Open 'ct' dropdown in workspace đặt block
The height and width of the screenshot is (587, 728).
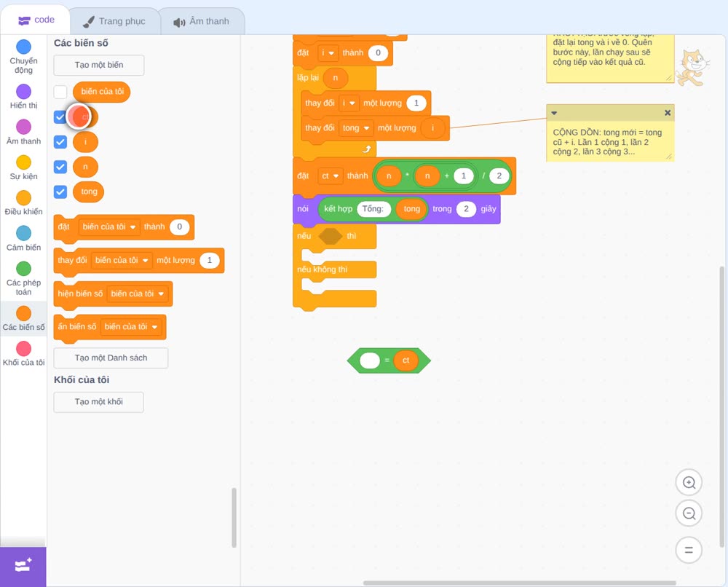[x=330, y=176]
